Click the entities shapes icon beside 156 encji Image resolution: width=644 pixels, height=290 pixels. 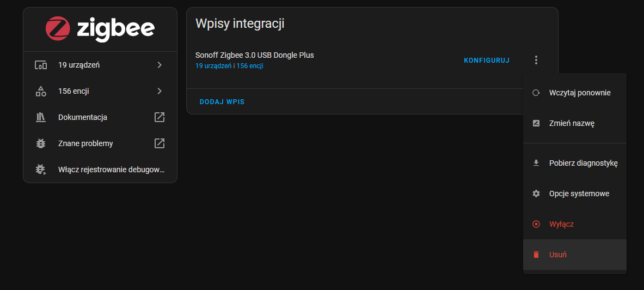click(41, 92)
